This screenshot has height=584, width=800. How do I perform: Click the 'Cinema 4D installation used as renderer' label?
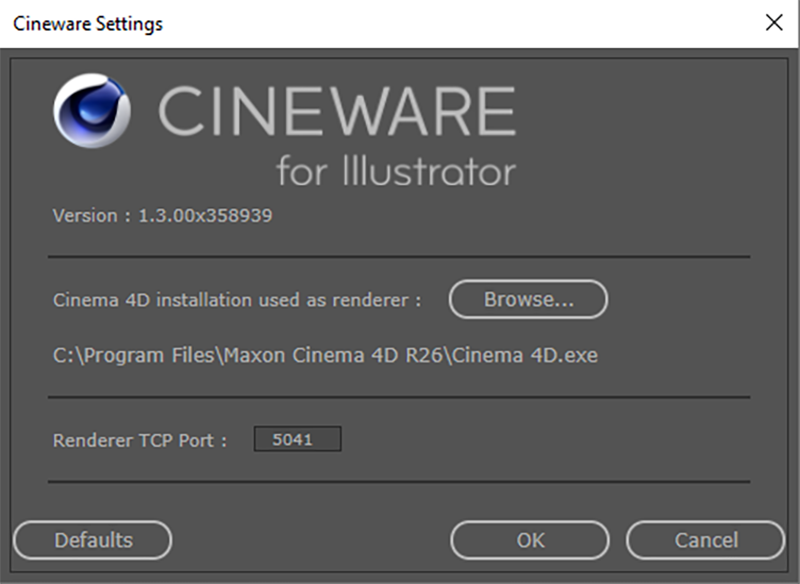pos(237,300)
